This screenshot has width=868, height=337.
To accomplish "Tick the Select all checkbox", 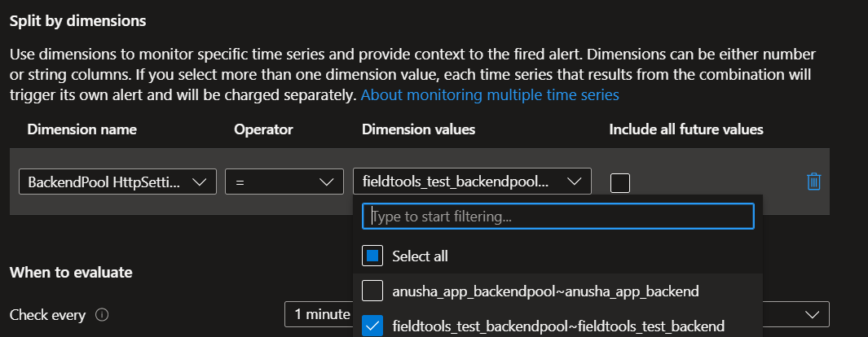I will 372,256.
